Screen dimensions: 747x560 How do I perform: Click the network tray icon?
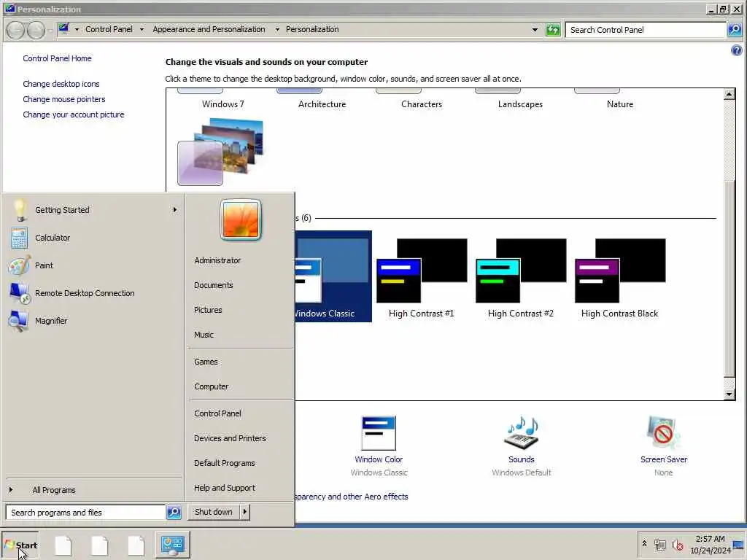(659, 545)
